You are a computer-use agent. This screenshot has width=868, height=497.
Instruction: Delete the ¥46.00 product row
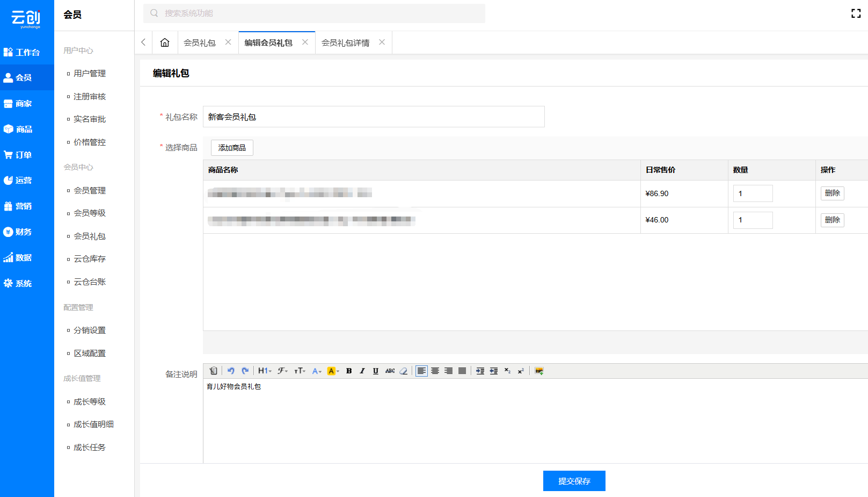tap(832, 220)
